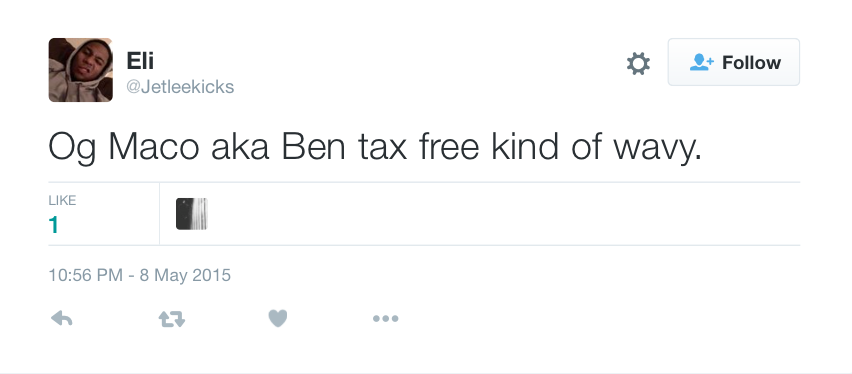852x374 pixels.
Task: Click the display name Eli
Action: pos(140,60)
